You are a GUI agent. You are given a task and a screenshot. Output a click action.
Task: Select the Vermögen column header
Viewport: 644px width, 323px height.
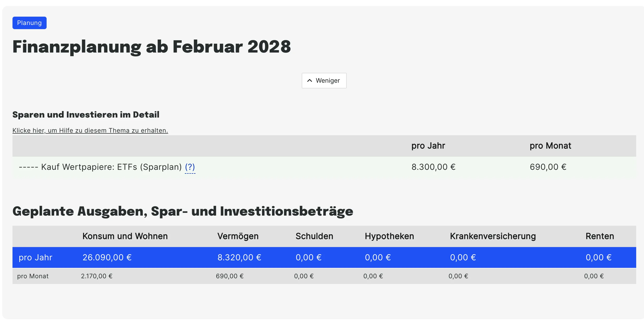point(238,236)
